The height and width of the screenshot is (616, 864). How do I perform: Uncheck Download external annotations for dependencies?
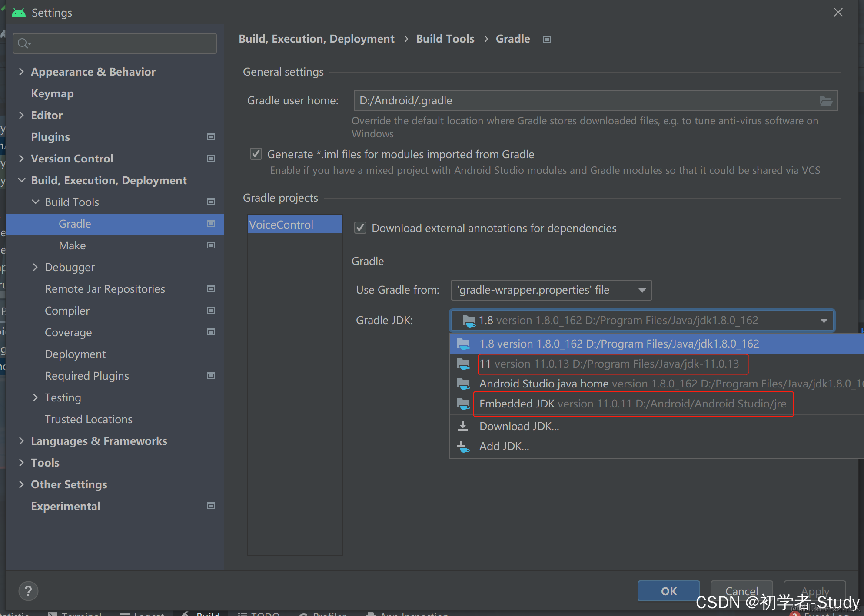(x=360, y=228)
